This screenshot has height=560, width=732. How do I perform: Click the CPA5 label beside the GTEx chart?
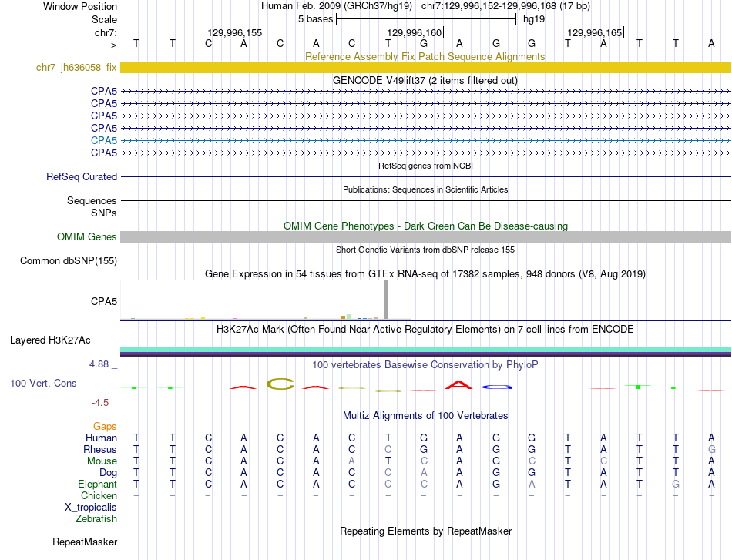coord(104,301)
